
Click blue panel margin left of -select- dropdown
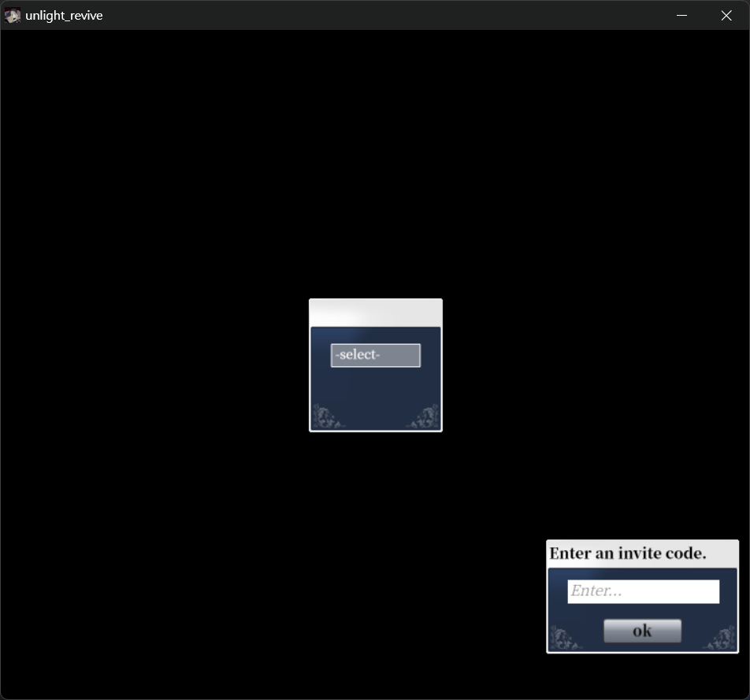[x=321, y=355]
